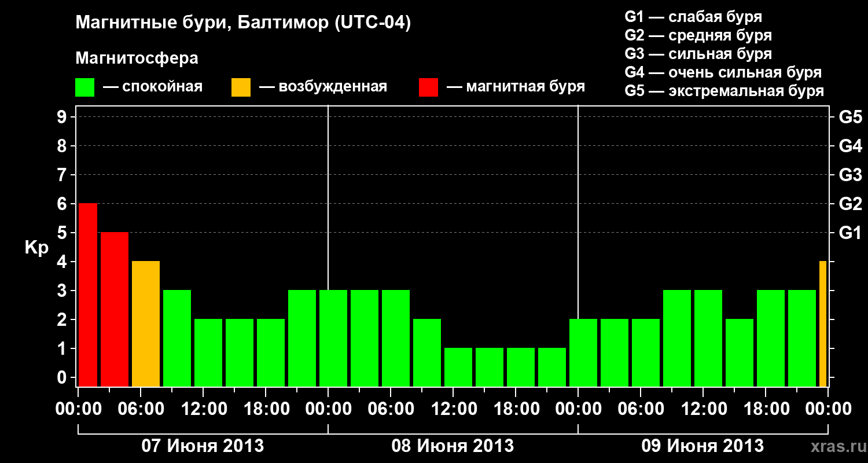Select the green Kp 2 bar at 15:00 on 09 Июня

point(740,353)
